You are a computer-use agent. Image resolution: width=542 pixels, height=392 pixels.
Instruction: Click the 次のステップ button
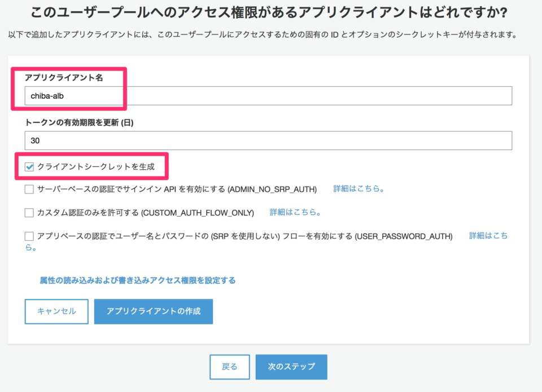(291, 367)
